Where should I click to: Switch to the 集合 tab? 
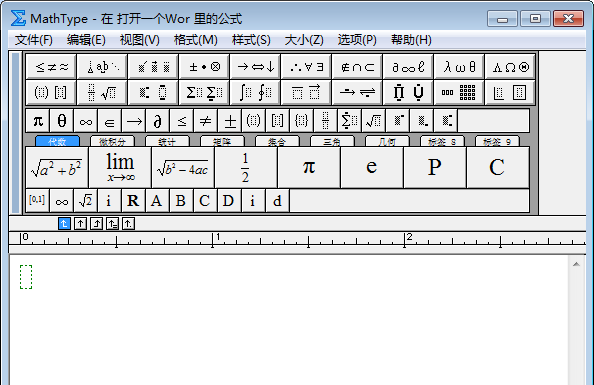(x=277, y=141)
